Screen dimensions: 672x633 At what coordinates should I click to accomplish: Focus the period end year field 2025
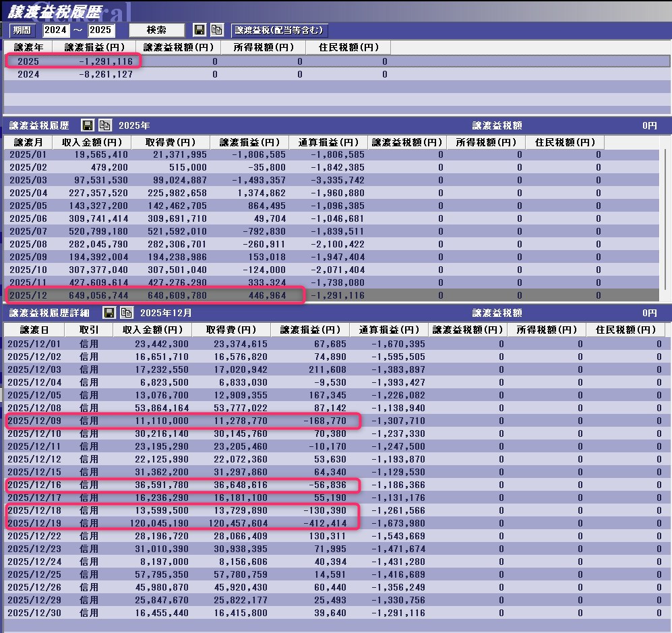(101, 30)
